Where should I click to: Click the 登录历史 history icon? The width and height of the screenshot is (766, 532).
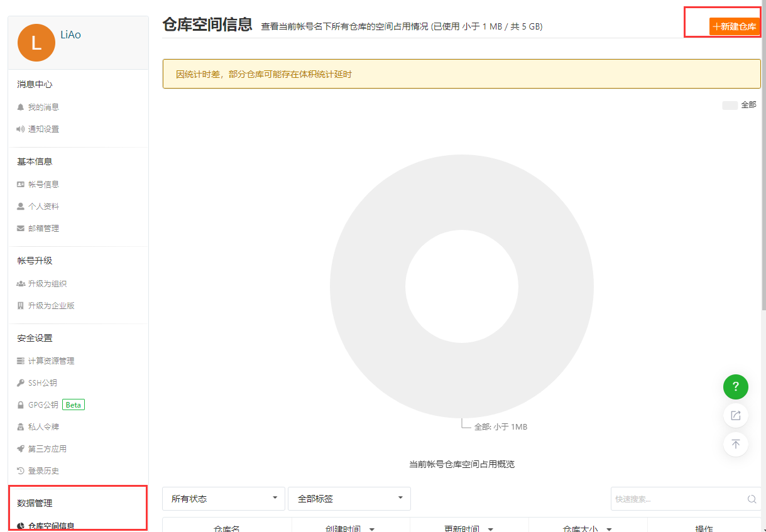pos(20,470)
